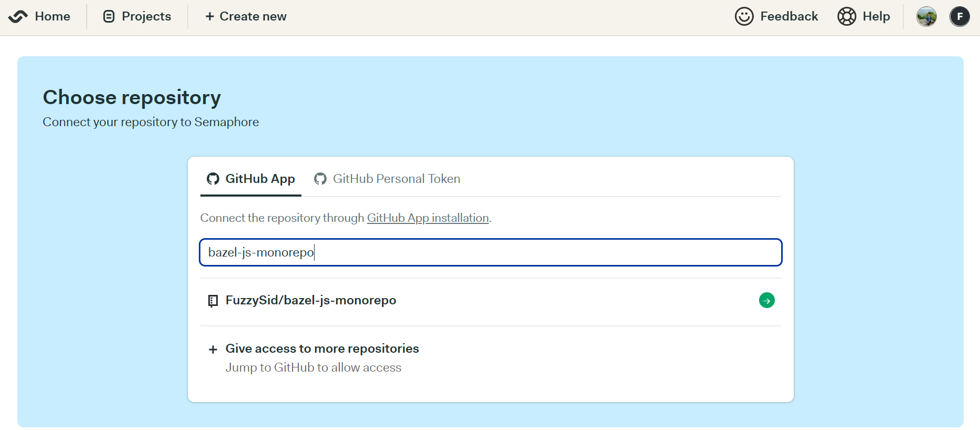The image size is (980, 430).
Task: Go to the Home page
Action: click(52, 16)
